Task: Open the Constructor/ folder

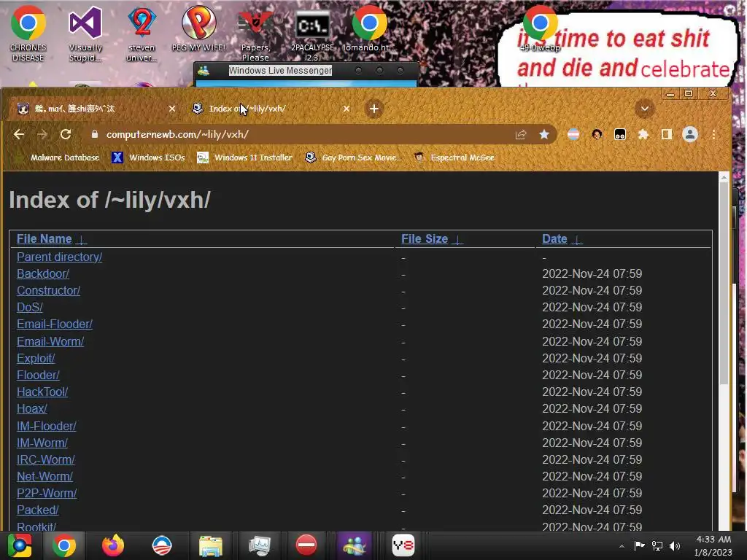Action: pyautogui.click(x=49, y=290)
